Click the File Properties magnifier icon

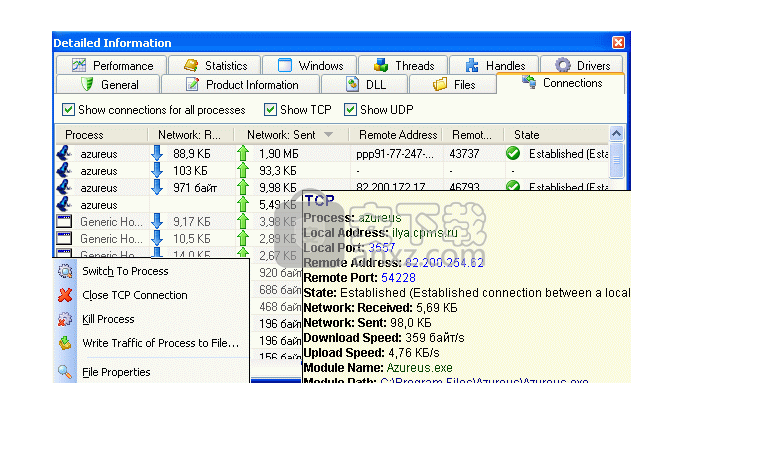click(x=65, y=372)
